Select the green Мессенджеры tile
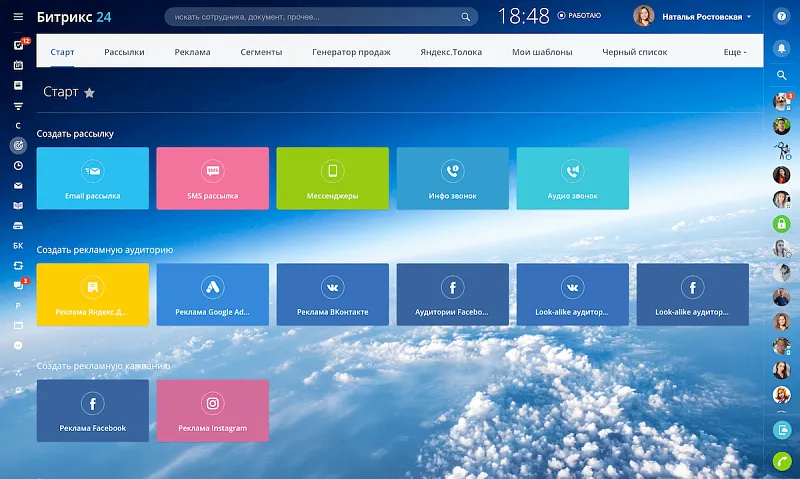800x479 pixels. (x=332, y=178)
